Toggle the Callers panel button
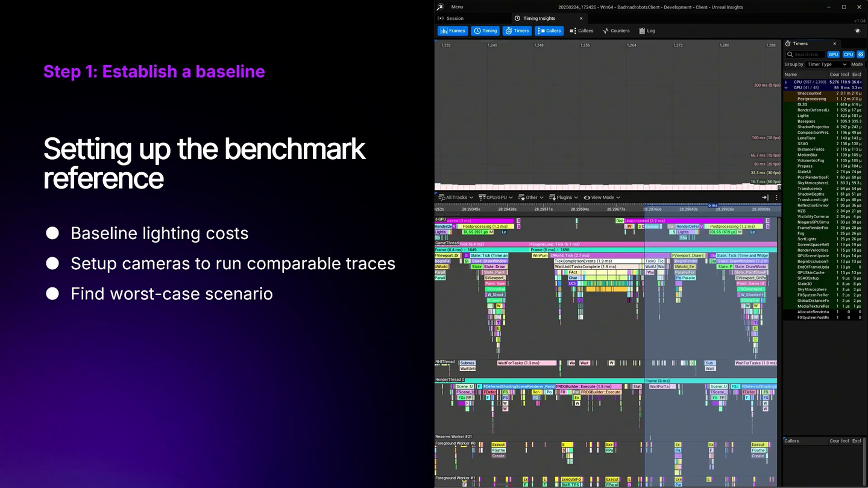The image size is (868, 488). tap(549, 31)
